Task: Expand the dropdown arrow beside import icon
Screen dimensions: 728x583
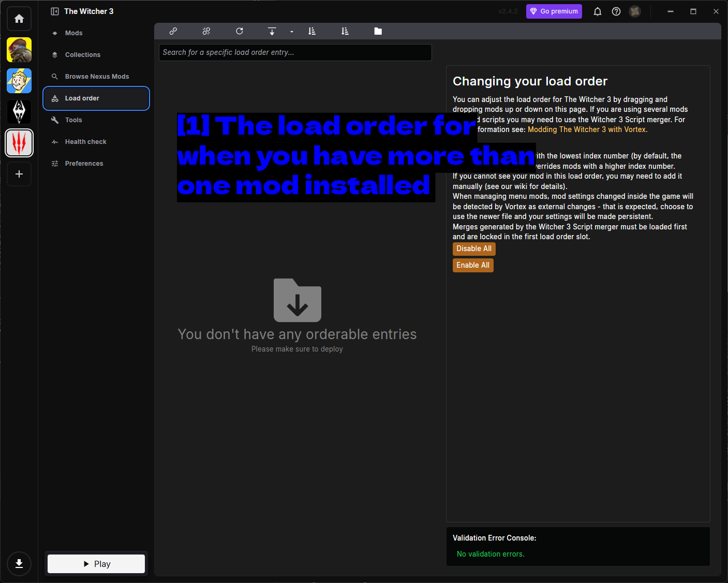Action: [292, 32]
